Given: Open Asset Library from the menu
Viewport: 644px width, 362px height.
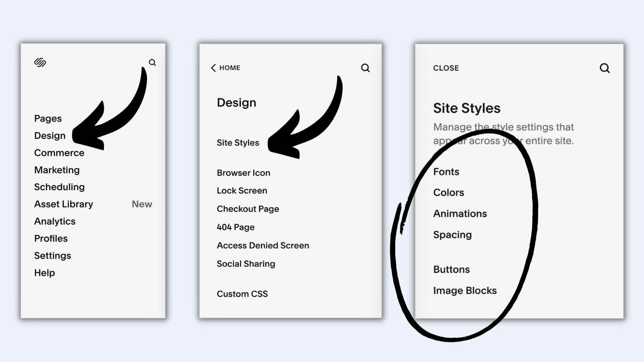Looking at the screenshot, I should 64,204.
